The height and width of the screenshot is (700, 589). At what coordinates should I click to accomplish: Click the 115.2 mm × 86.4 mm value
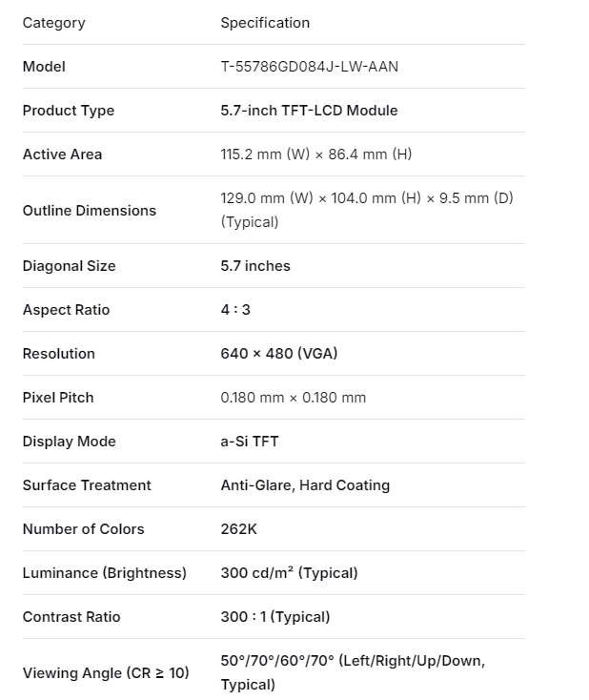tap(316, 154)
